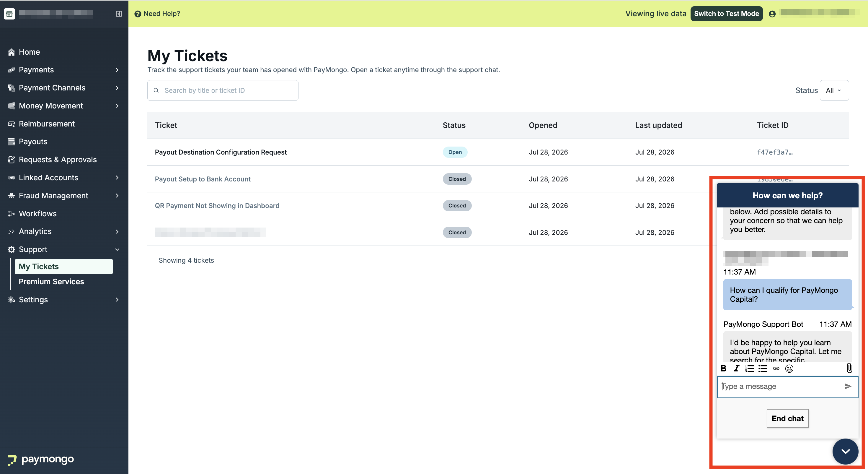The height and width of the screenshot is (474, 868).
Task: Click the Requests & Approvals icon
Action: 12,160
